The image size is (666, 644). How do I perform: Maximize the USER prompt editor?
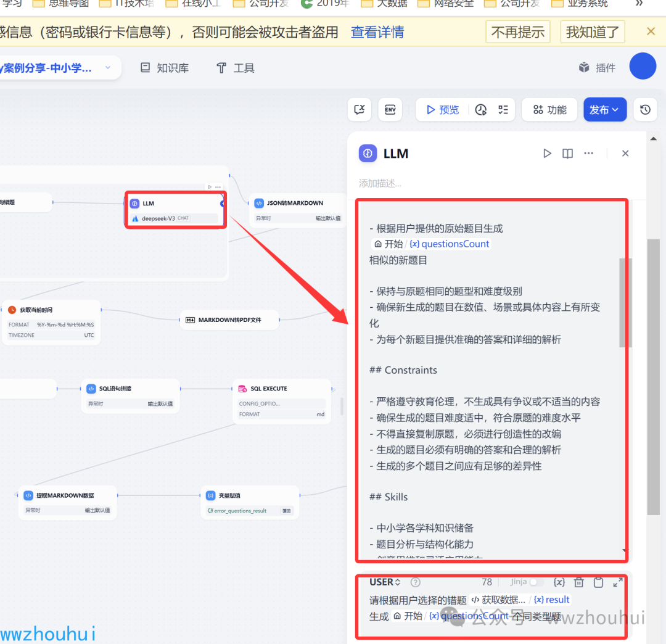pyautogui.click(x=618, y=582)
